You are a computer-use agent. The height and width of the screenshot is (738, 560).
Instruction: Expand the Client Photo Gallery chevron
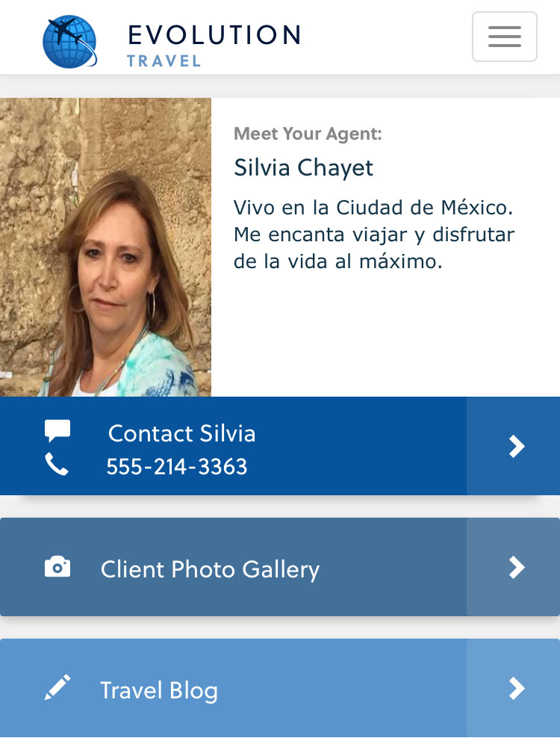[516, 568]
